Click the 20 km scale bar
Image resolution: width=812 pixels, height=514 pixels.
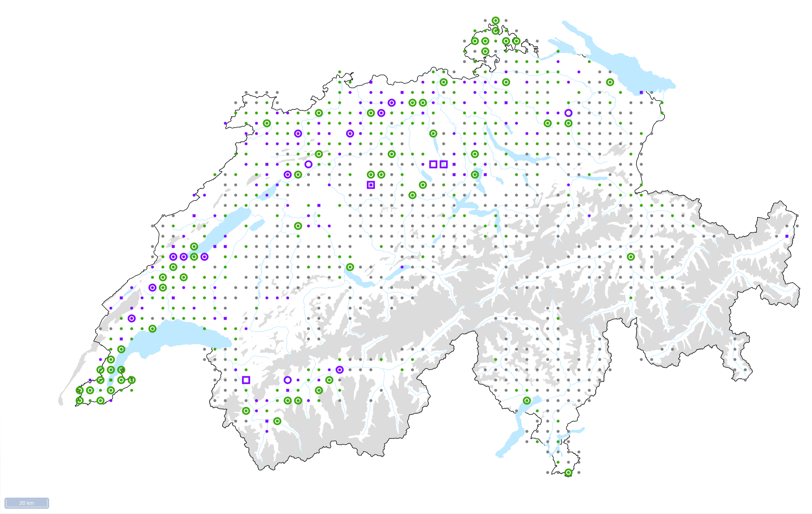pyautogui.click(x=27, y=503)
